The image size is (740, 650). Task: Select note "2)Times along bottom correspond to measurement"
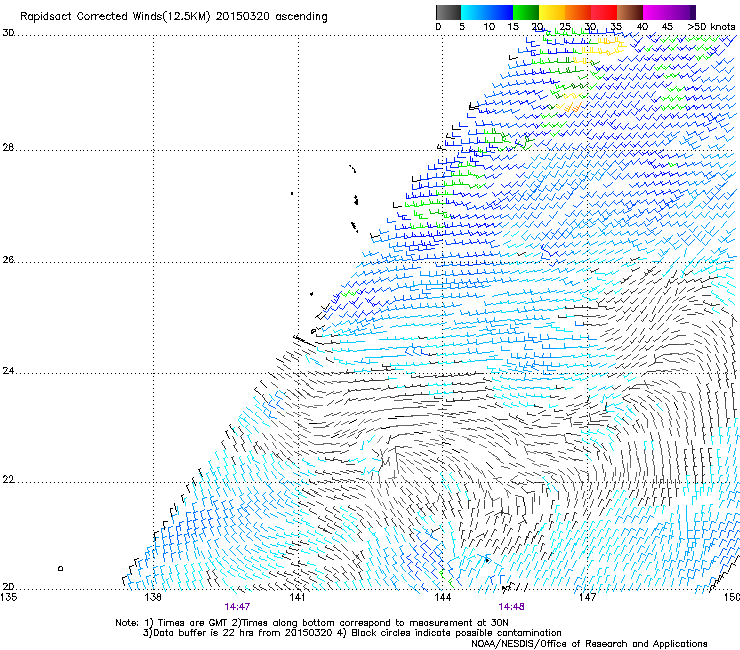[353, 623]
